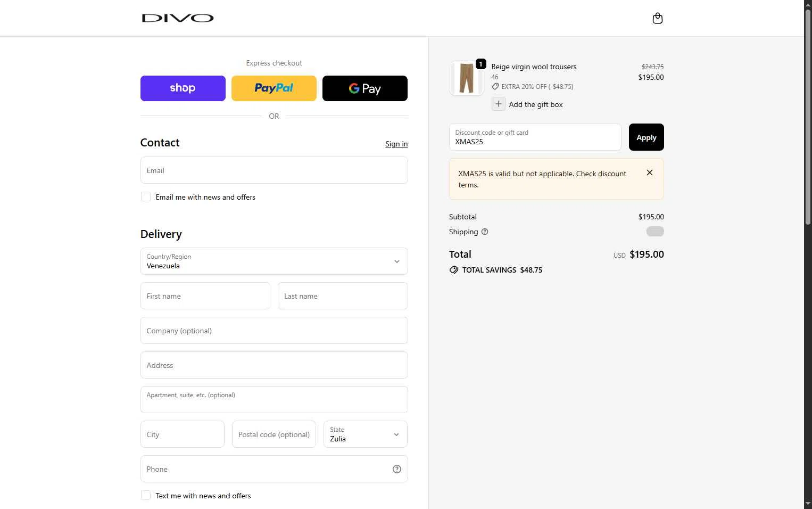812x509 pixels.
Task: Click the plus icon to add gift box
Action: [x=498, y=104]
